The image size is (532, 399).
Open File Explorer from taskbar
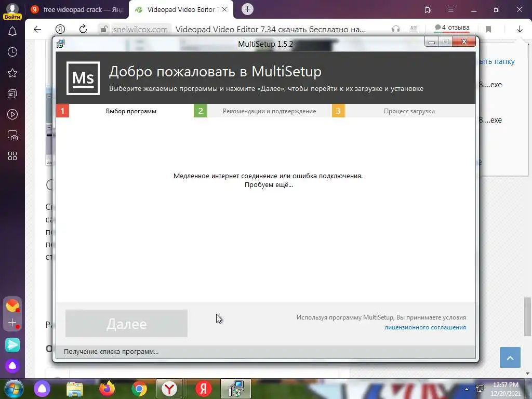tap(75, 389)
